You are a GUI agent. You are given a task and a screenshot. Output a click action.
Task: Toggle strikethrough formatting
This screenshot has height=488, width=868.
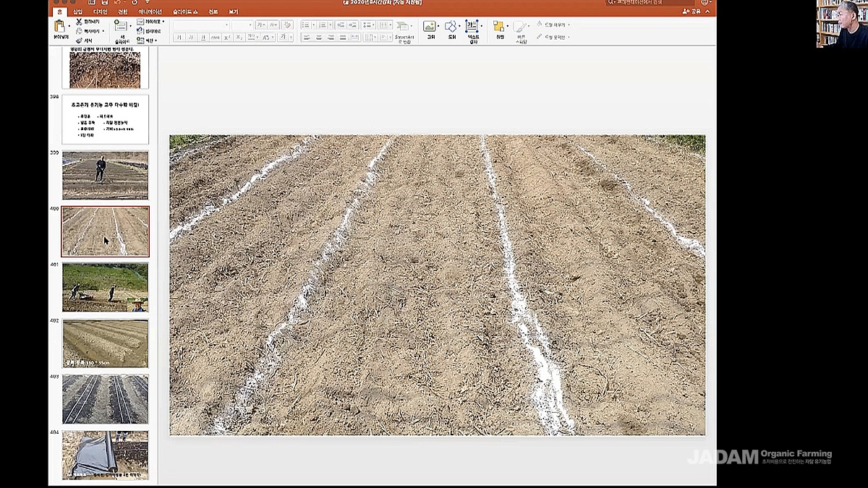click(x=216, y=37)
